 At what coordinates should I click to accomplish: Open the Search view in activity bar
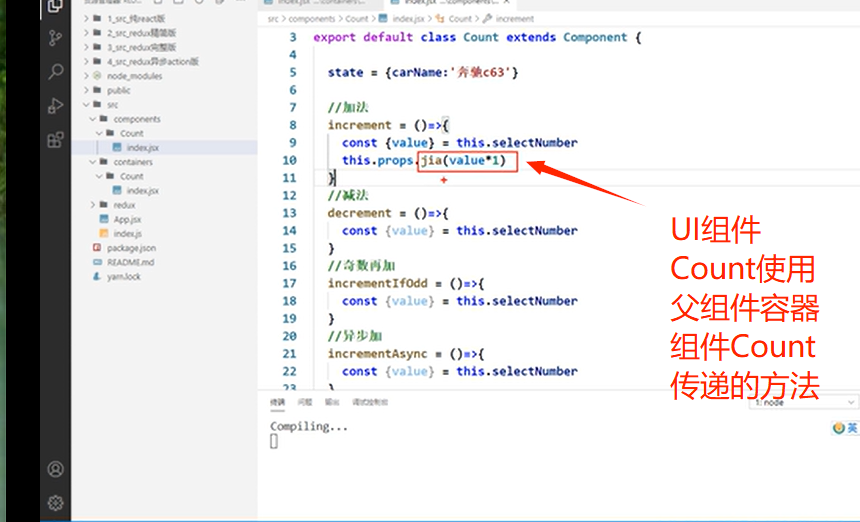point(55,71)
